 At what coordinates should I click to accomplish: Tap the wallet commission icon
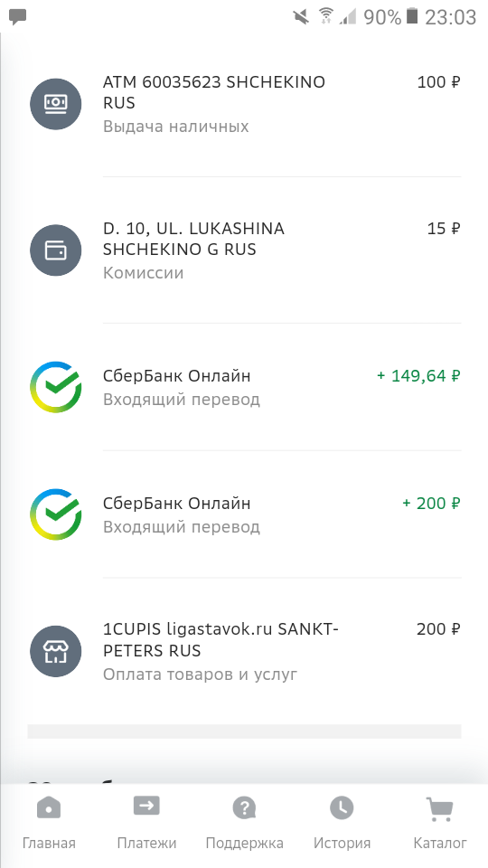point(55,250)
